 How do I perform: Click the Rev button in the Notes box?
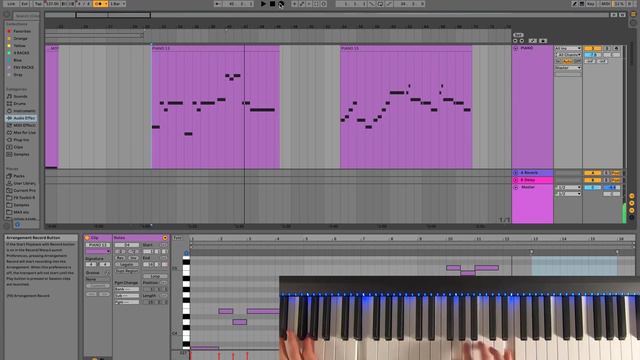pos(120,258)
